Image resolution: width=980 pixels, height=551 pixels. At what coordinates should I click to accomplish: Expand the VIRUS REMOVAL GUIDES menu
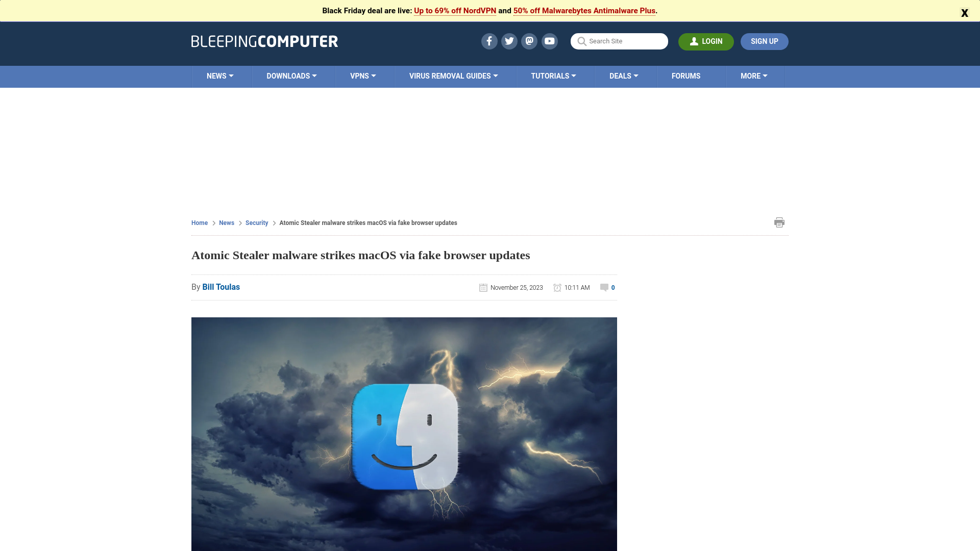click(453, 76)
